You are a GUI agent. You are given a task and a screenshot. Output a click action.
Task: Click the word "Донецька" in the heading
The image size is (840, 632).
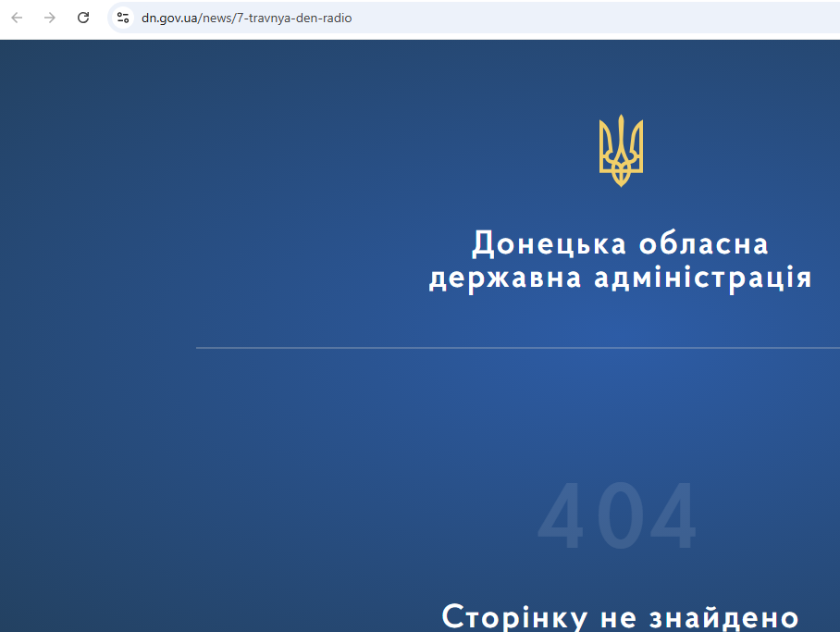pos(550,244)
